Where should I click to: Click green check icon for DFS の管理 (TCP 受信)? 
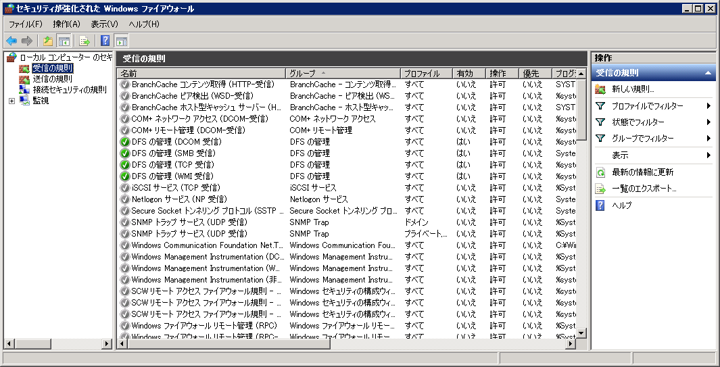(124, 165)
